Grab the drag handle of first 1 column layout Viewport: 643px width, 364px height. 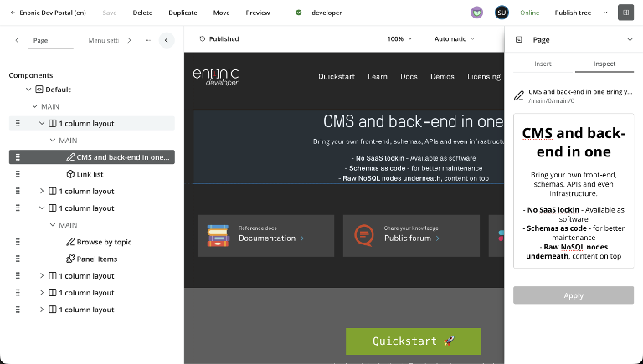[x=18, y=123]
